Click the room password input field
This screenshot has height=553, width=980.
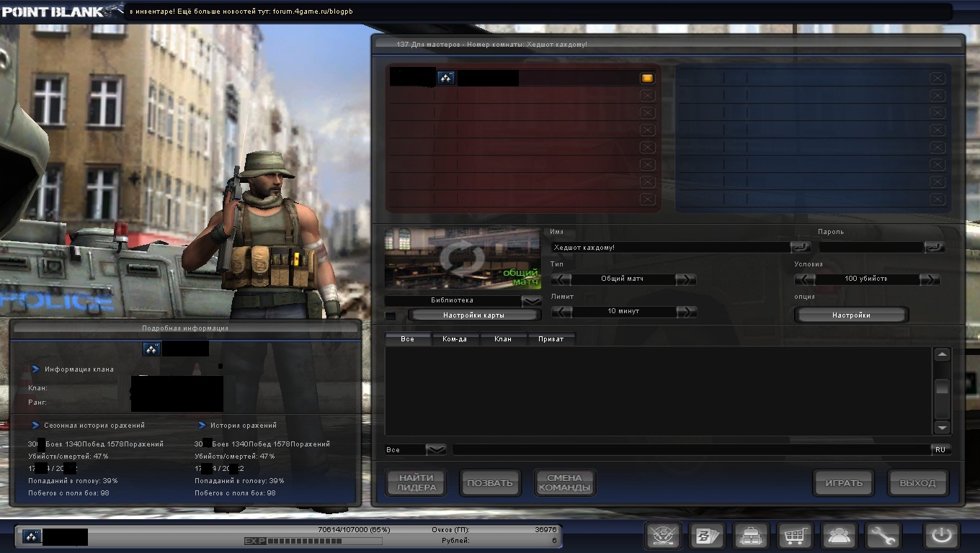tap(870, 247)
